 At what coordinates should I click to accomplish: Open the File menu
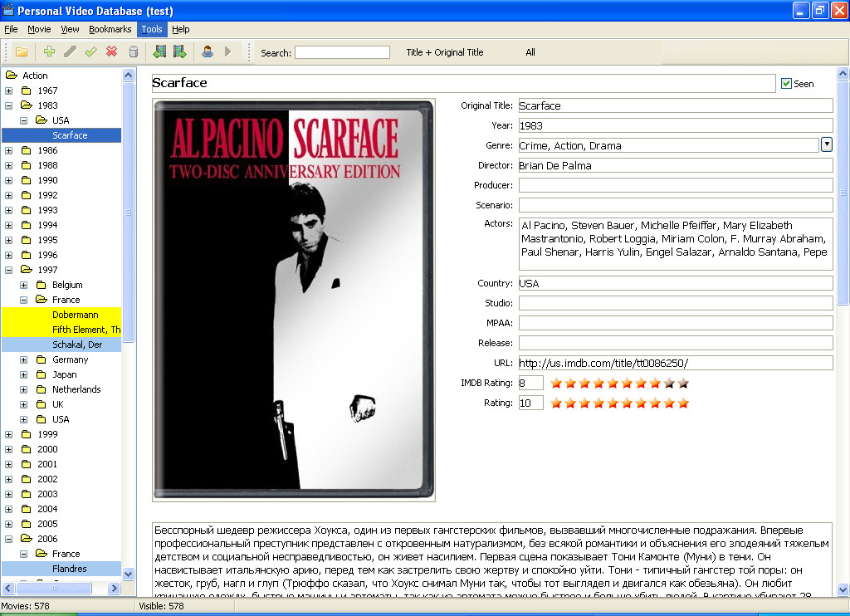(x=11, y=29)
